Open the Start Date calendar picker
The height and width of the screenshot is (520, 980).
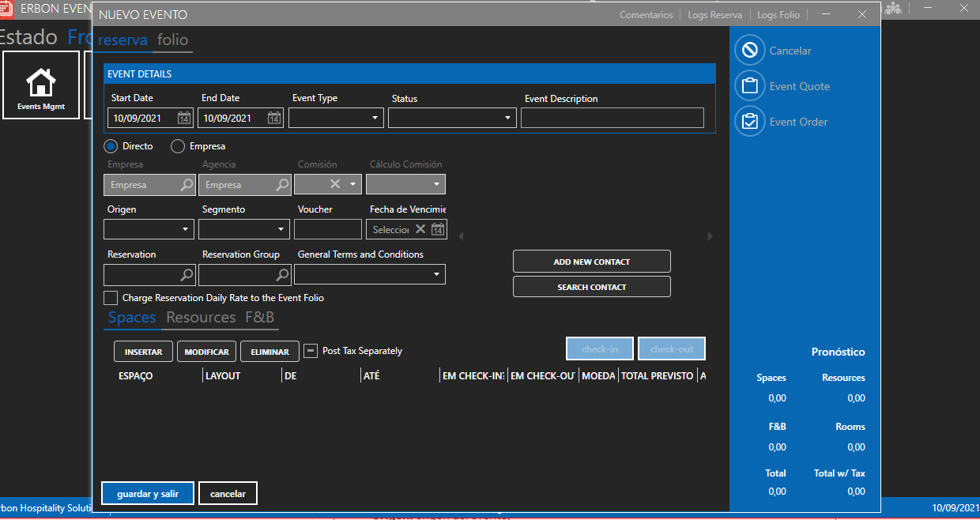[x=184, y=119]
